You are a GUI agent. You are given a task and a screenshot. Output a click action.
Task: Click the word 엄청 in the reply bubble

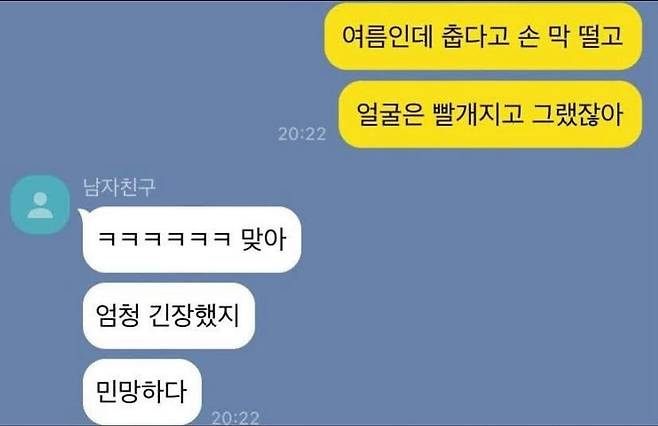click(118, 316)
